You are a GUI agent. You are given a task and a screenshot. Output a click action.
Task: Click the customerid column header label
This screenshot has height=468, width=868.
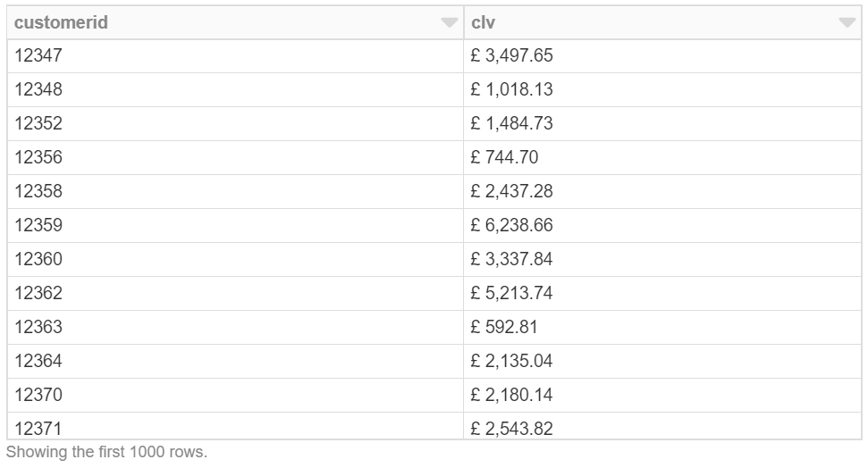pos(61,23)
